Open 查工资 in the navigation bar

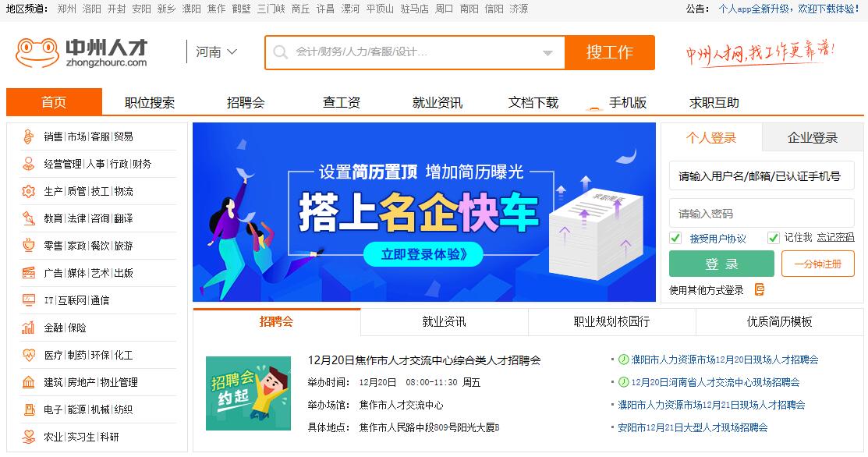click(x=342, y=102)
